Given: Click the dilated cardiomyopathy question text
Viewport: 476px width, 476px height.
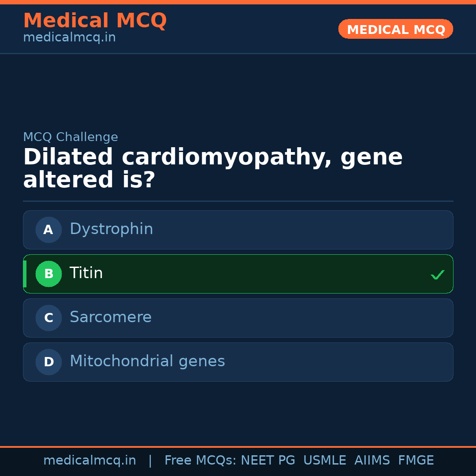Looking at the screenshot, I should tap(213, 169).
